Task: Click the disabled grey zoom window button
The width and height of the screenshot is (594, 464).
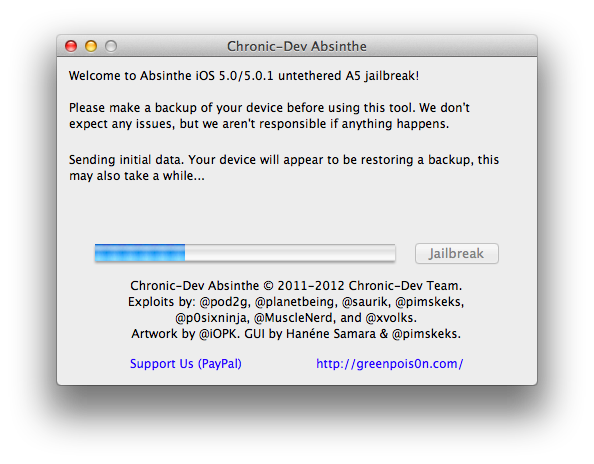Action: [x=111, y=46]
